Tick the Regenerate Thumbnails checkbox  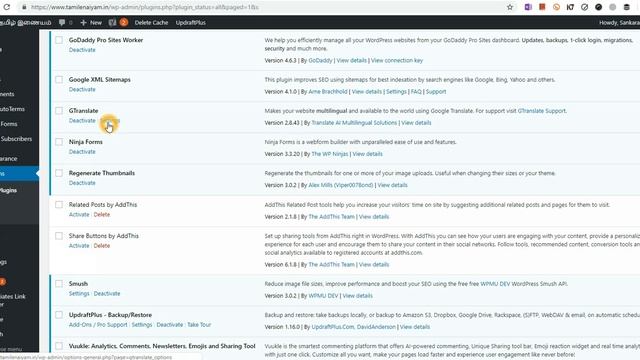(59, 173)
